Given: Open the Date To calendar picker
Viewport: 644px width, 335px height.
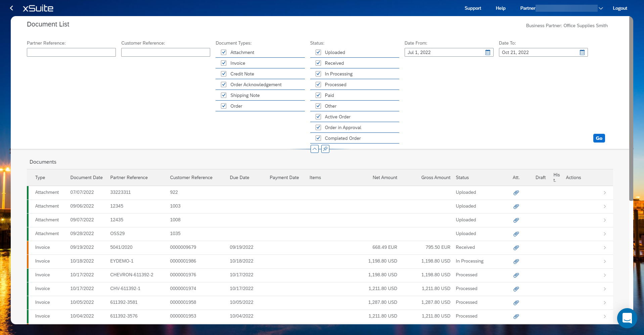Looking at the screenshot, I should (x=582, y=52).
